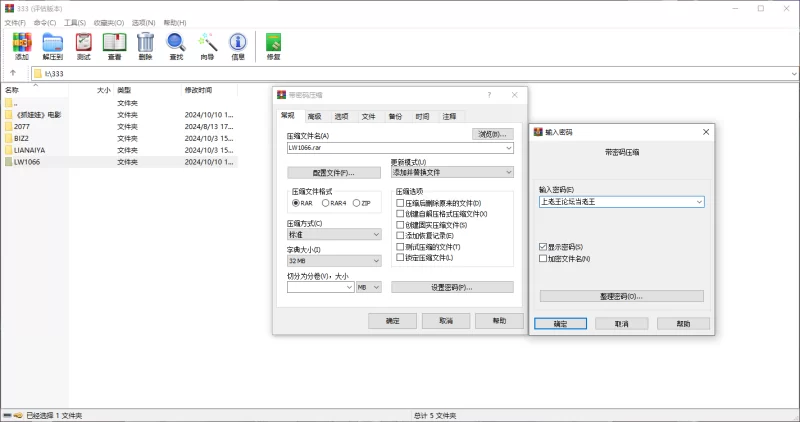Click the 测试 (Test) toolbar icon
The height and width of the screenshot is (422, 800).
click(x=84, y=45)
